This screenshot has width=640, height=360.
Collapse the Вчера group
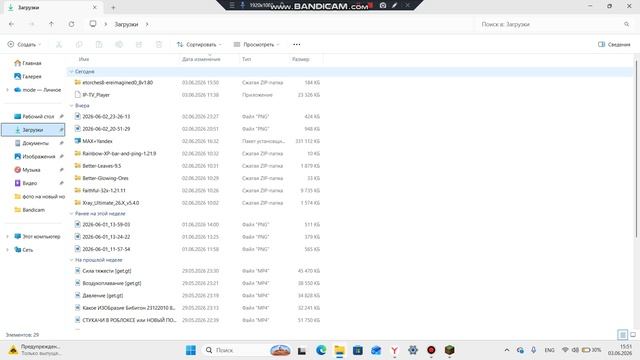(71, 106)
